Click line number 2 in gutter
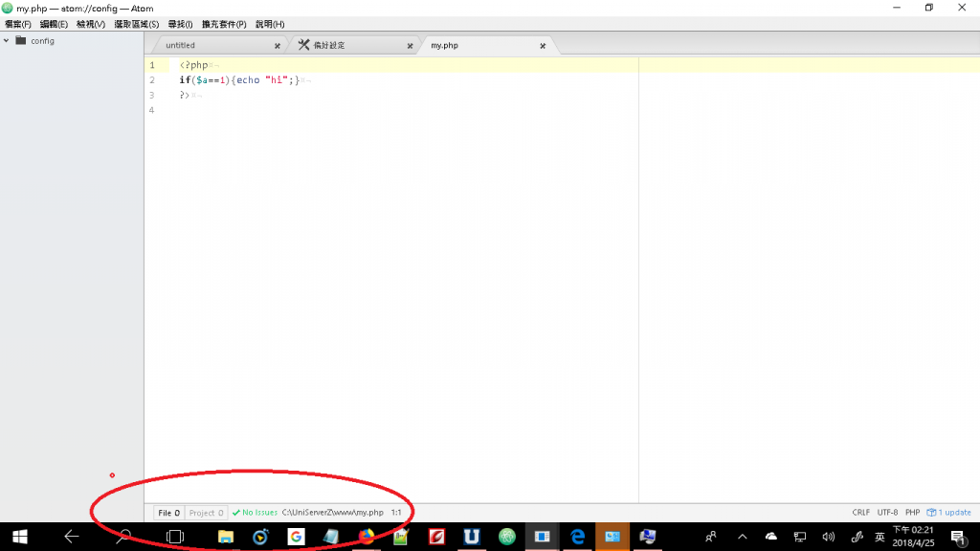This screenshot has height=551, width=980. (152, 80)
